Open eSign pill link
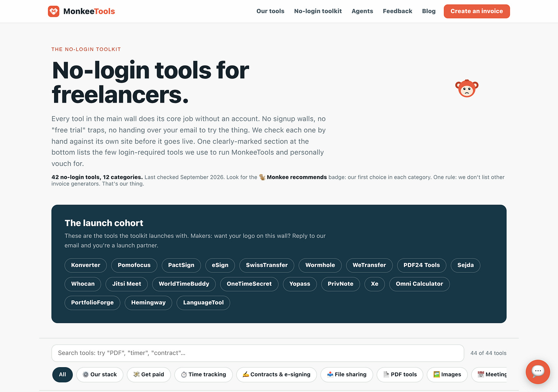This screenshot has width=558, height=392. click(x=220, y=265)
